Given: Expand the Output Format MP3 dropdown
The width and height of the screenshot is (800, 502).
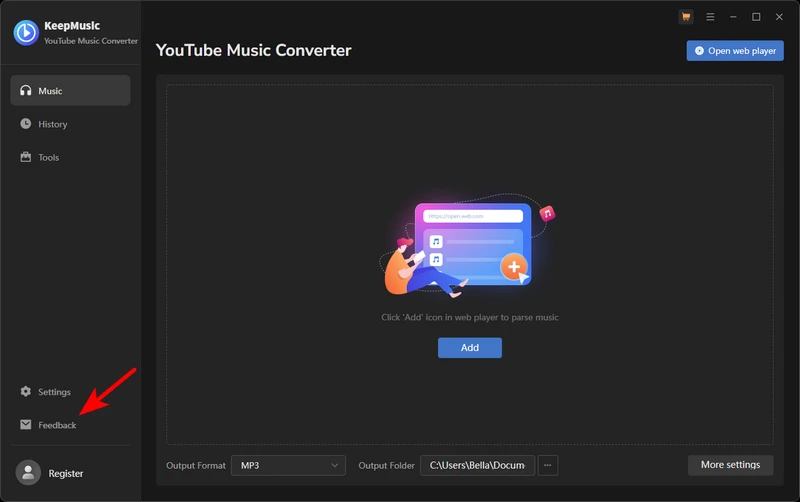Looking at the screenshot, I should click(288, 465).
